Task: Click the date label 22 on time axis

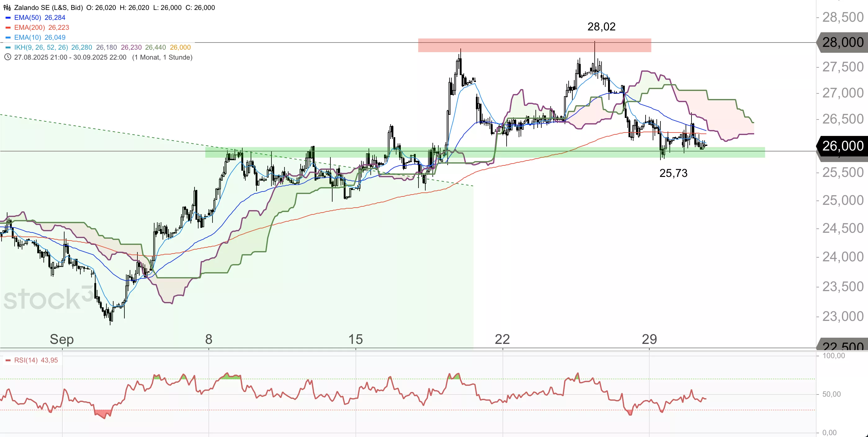Action: [x=502, y=339]
